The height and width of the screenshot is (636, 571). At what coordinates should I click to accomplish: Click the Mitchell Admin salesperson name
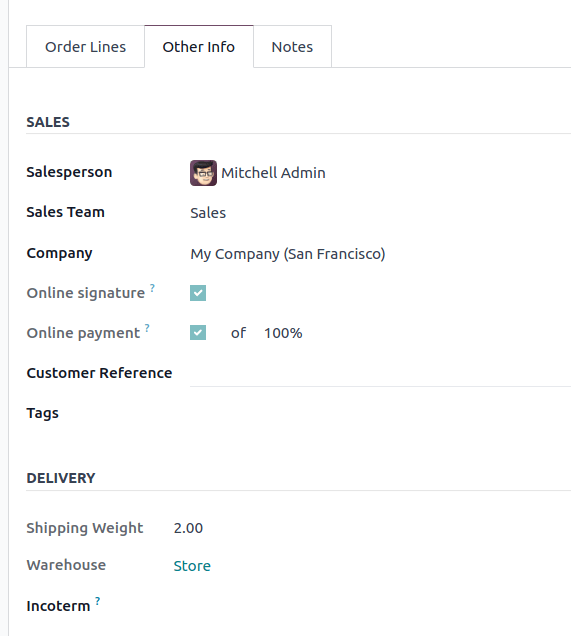273,173
